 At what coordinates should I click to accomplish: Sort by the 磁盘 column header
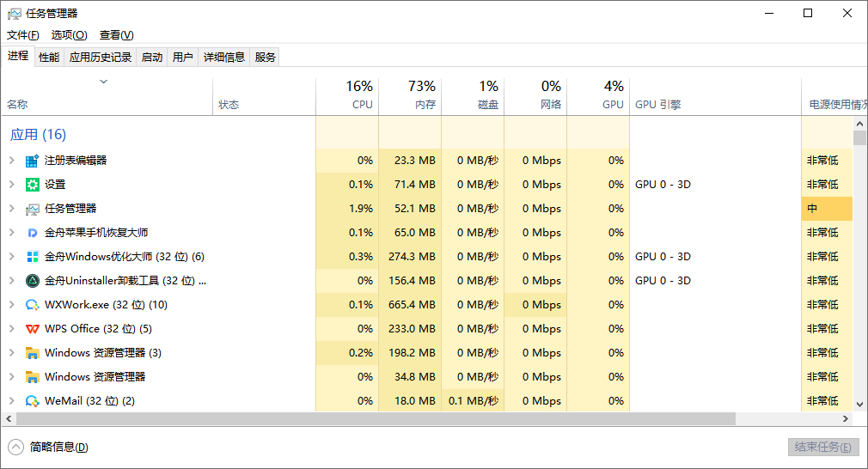473,95
